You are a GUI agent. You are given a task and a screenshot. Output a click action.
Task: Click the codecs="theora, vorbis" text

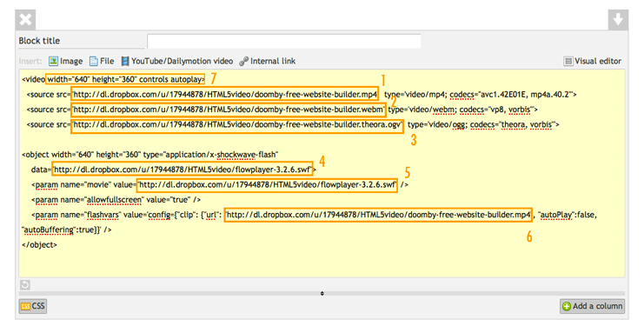tap(513, 125)
